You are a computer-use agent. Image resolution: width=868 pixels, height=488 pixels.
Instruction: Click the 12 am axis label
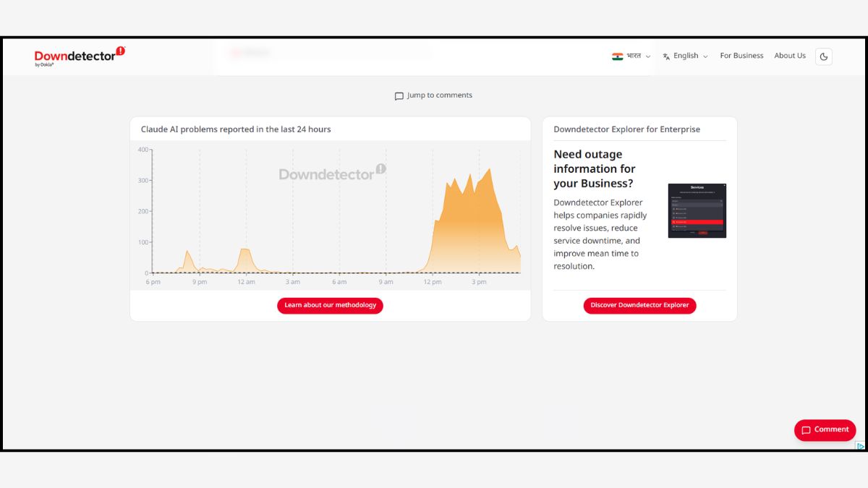coord(246,282)
